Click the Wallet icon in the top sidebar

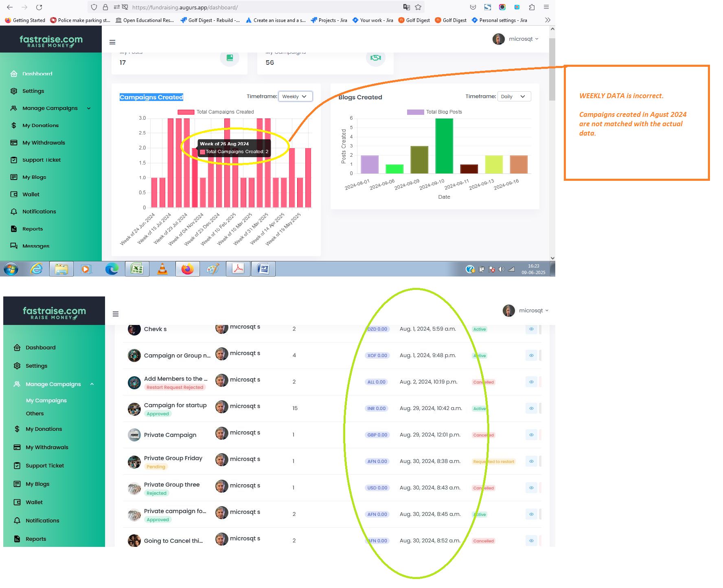click(14, 194)
